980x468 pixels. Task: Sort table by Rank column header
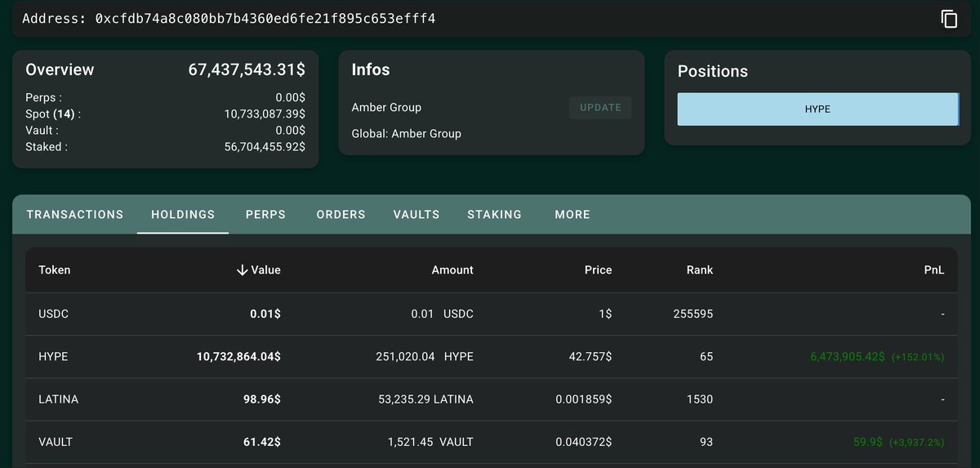coord(700,270)
